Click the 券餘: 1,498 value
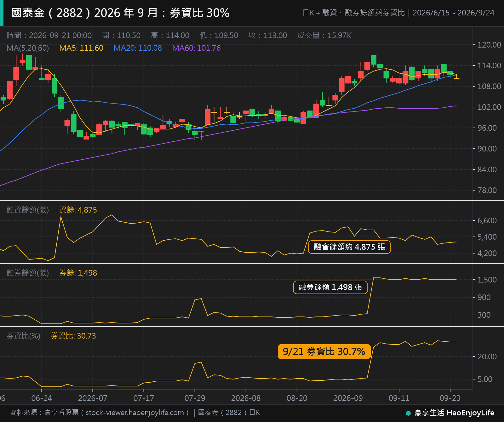Viewport: 504px width, 422px height. point(78,273)
